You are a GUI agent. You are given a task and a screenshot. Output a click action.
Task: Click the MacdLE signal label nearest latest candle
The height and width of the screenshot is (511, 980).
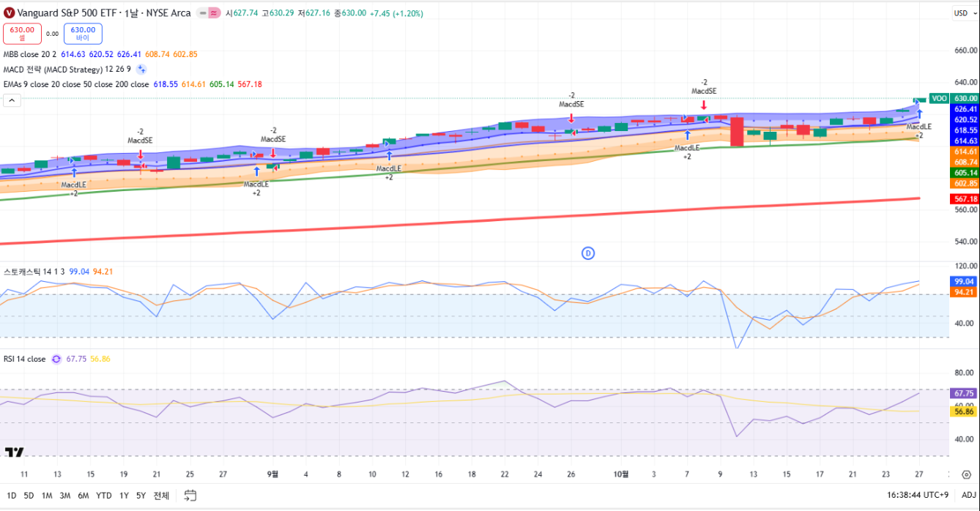click(918, 126)
